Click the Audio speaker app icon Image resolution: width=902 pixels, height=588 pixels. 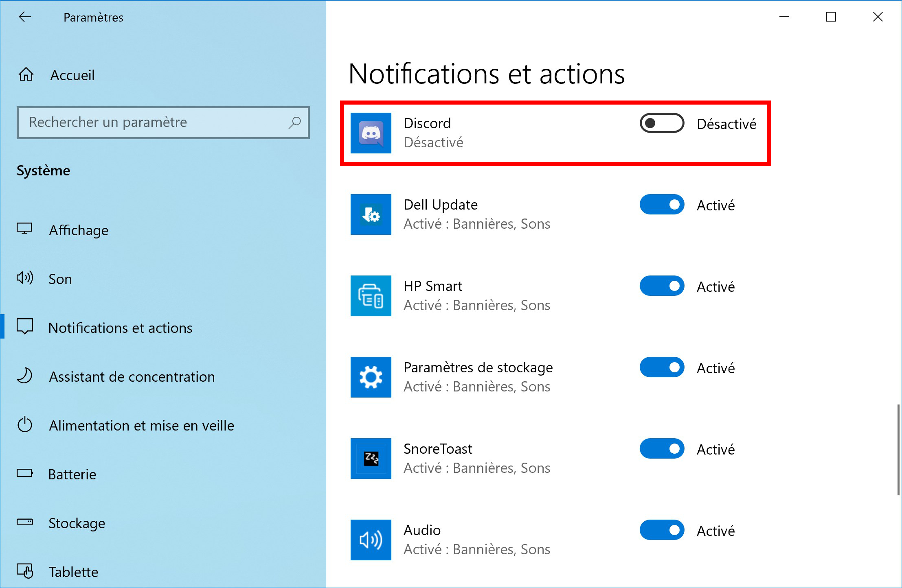[x=371, y=540]
